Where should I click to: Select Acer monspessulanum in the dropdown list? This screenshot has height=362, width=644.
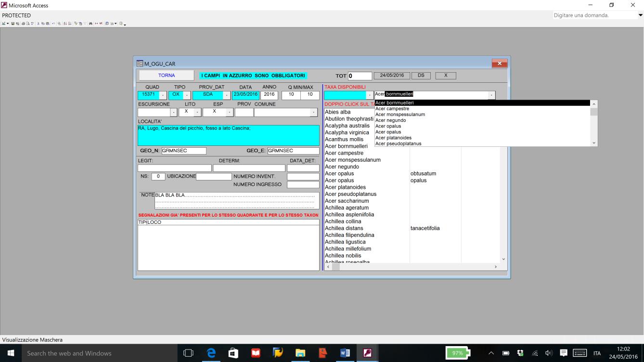pos(482,115)
